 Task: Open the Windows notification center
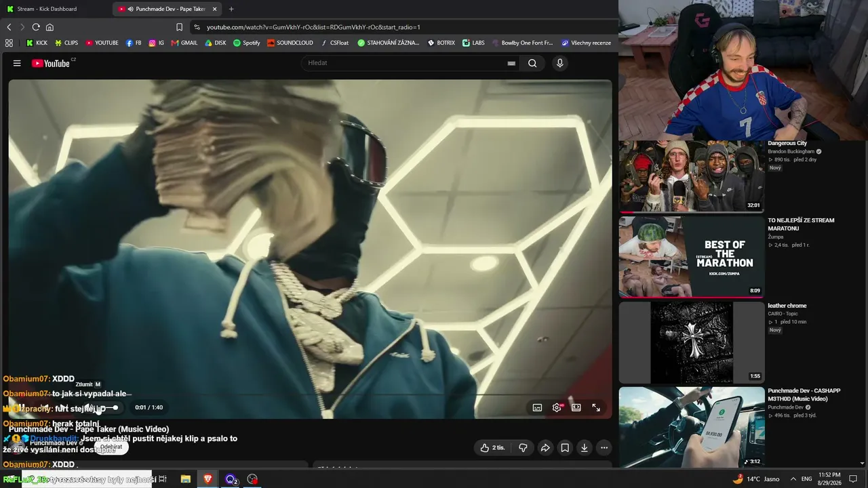(853, 479)
